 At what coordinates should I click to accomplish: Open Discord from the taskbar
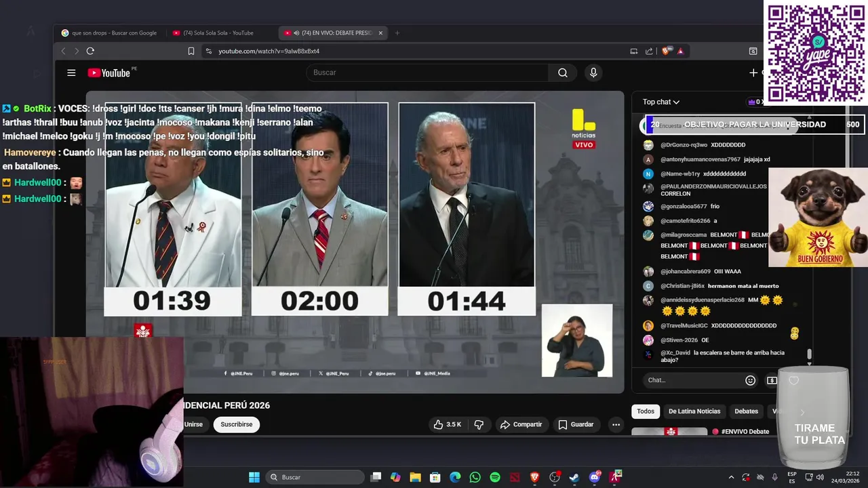(595, 477)
